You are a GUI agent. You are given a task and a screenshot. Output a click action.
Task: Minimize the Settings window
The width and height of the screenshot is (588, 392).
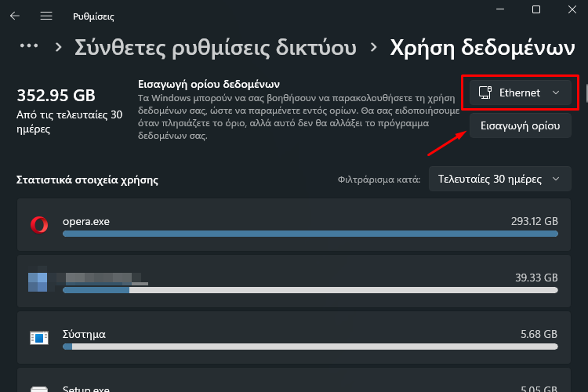tap(500, 9)
